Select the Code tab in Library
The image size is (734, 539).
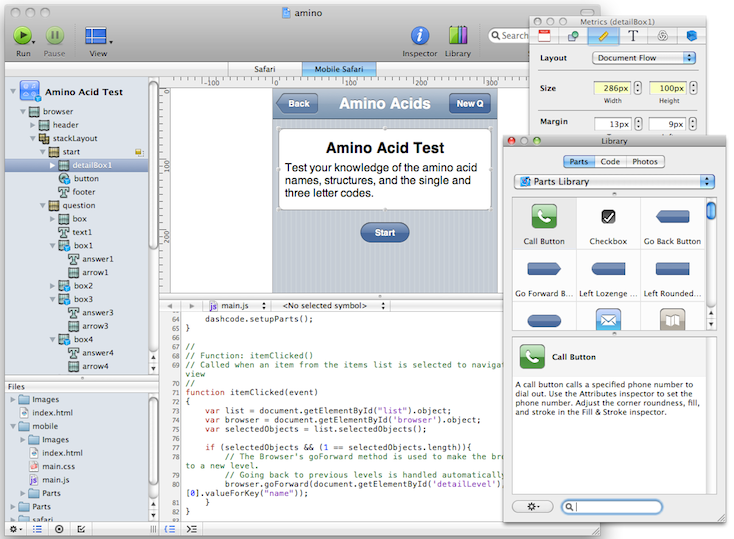pyautogui.click(x=610, y=161)
